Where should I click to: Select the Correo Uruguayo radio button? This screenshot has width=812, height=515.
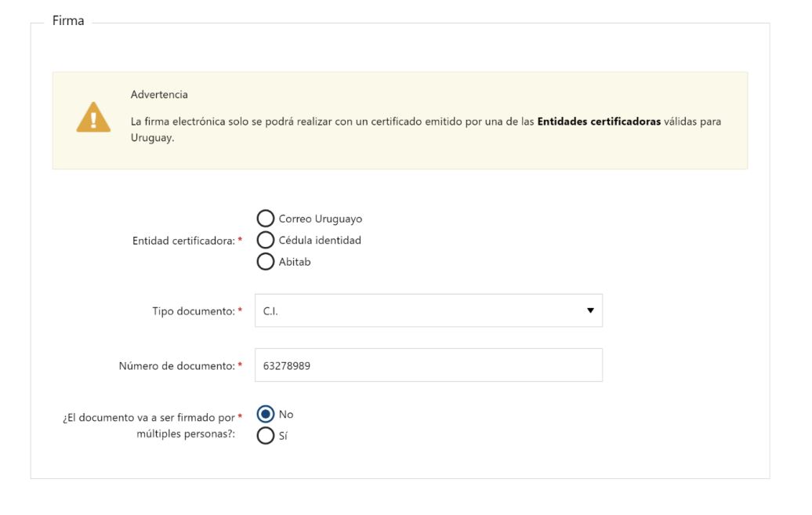point(265,219)
